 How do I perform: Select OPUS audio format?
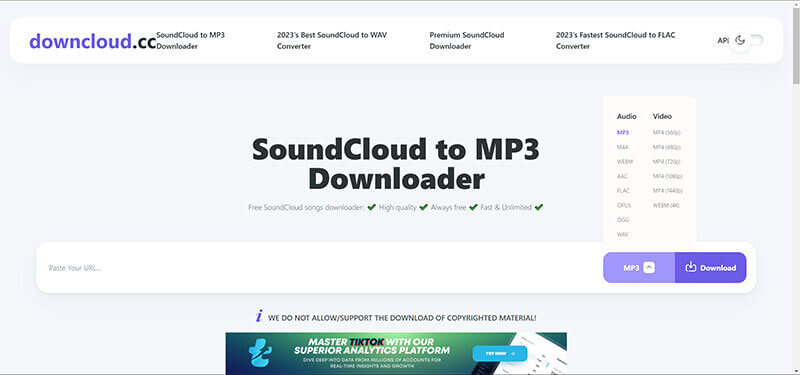pyautogui.click(x=623, y=206)
